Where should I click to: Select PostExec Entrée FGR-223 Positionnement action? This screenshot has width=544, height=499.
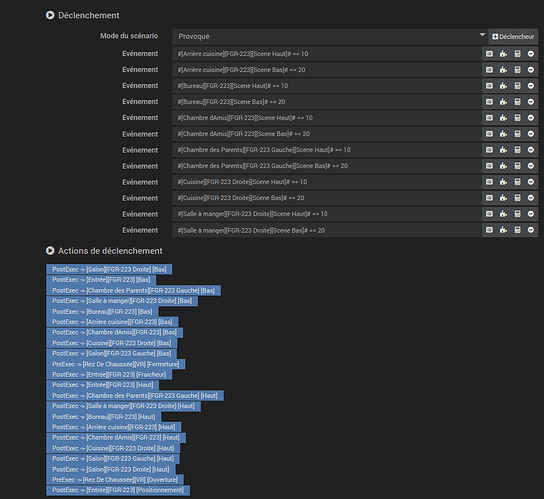tap(118, 490)
